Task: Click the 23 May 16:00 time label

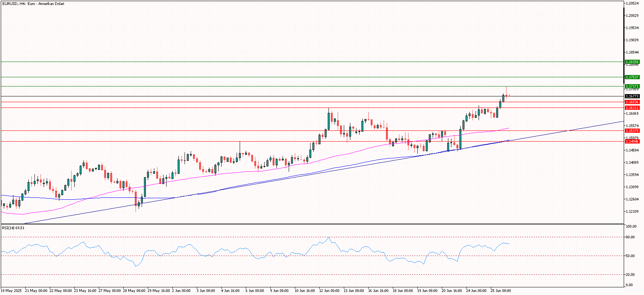Action: point(85,291)
